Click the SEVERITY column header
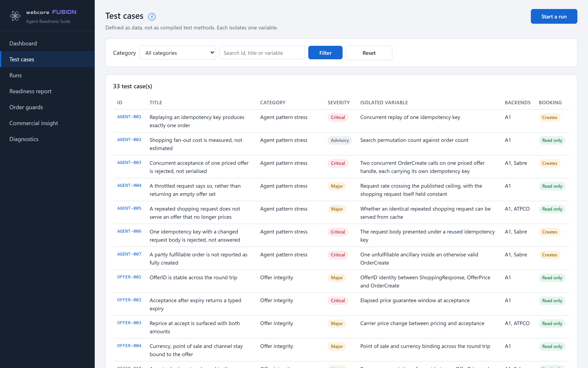This screenshot has width=588, height=368. (x=339, y=102)
